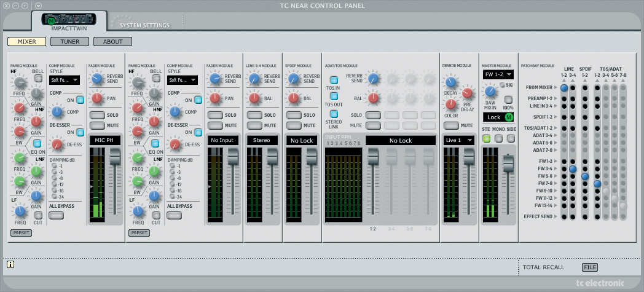Open second channel compressor STYLE dropdown
The image size is (644, 292).
point(183,80)
